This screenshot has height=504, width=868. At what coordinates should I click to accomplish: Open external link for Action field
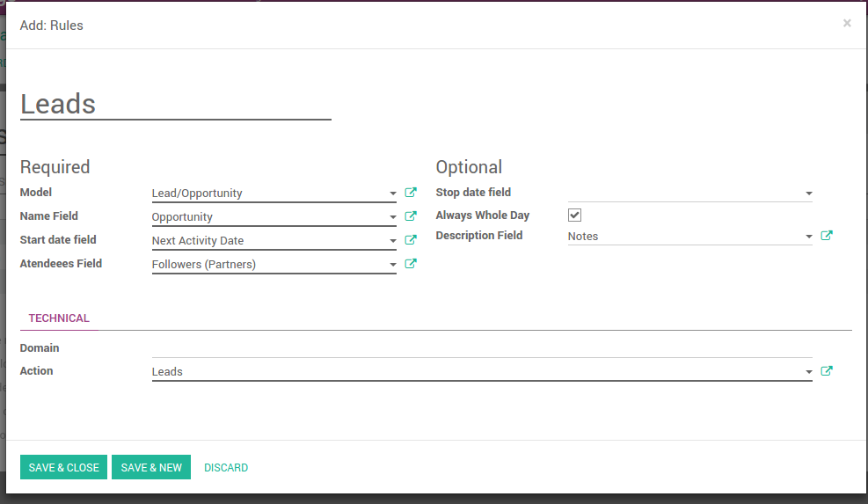[x=826, y=371]
